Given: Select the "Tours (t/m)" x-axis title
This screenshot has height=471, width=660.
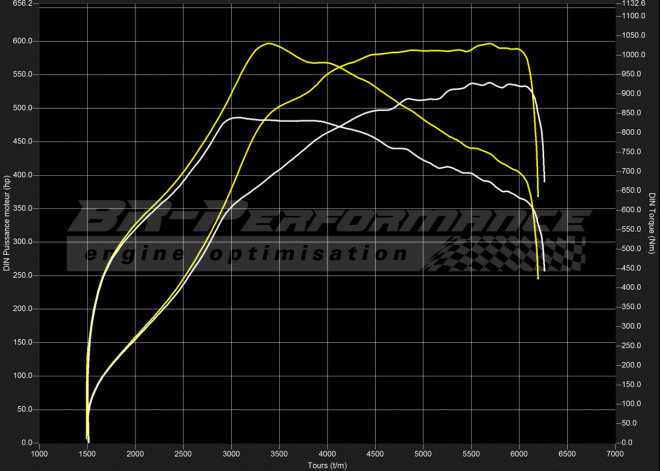Looking at the screenshot, I should pos(327,465).
